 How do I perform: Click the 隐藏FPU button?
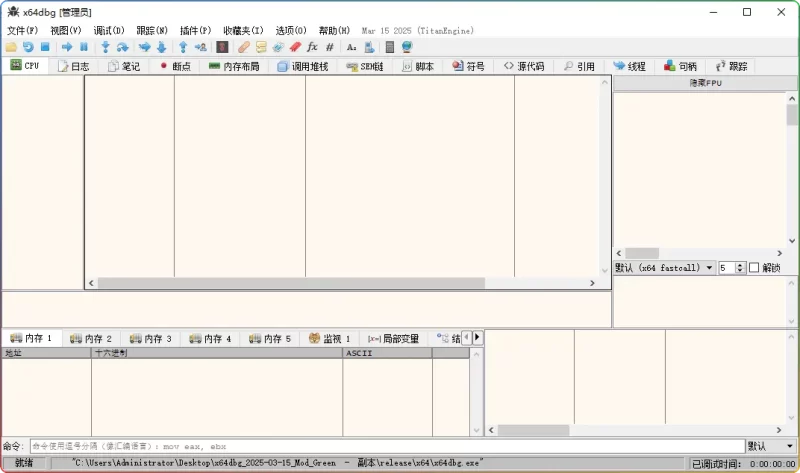[706, 83]
